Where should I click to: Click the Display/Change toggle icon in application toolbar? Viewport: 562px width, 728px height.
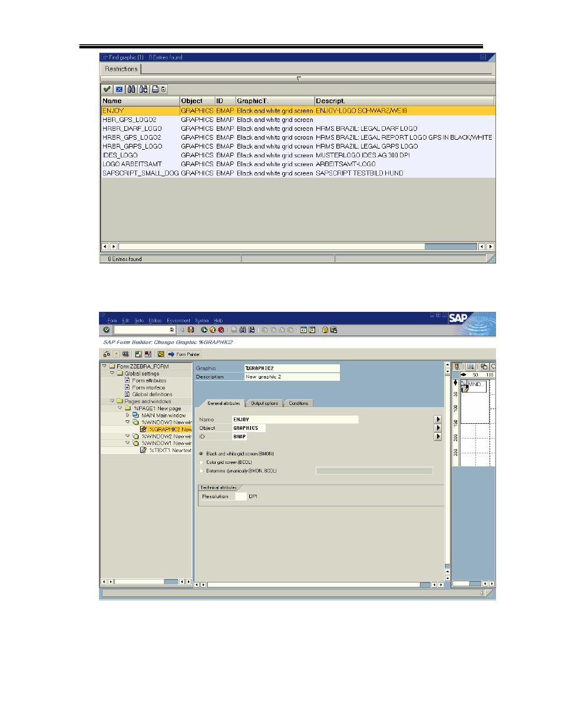(107, 354)
